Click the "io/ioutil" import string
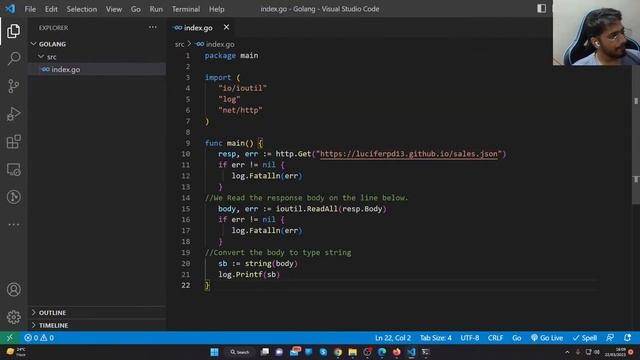 pos(242,88)
